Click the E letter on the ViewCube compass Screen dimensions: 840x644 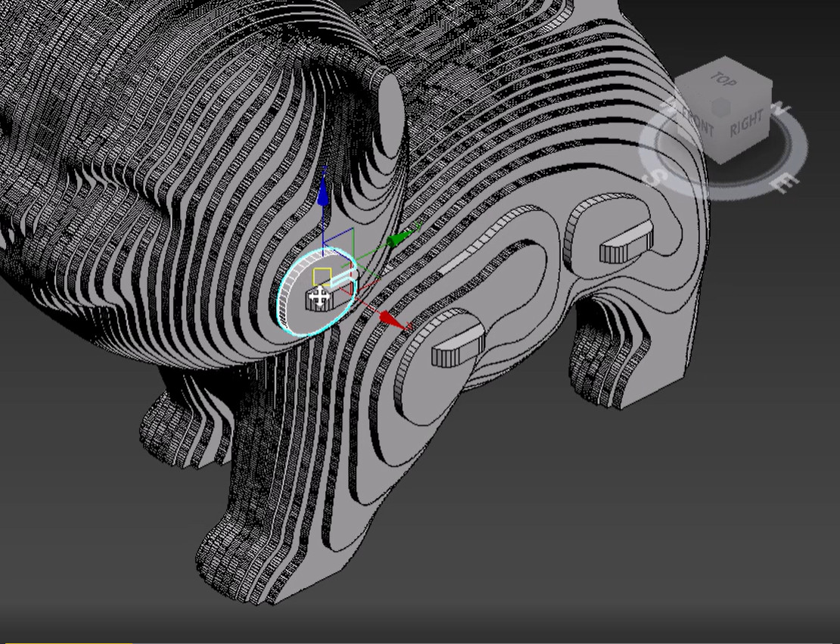782,184
